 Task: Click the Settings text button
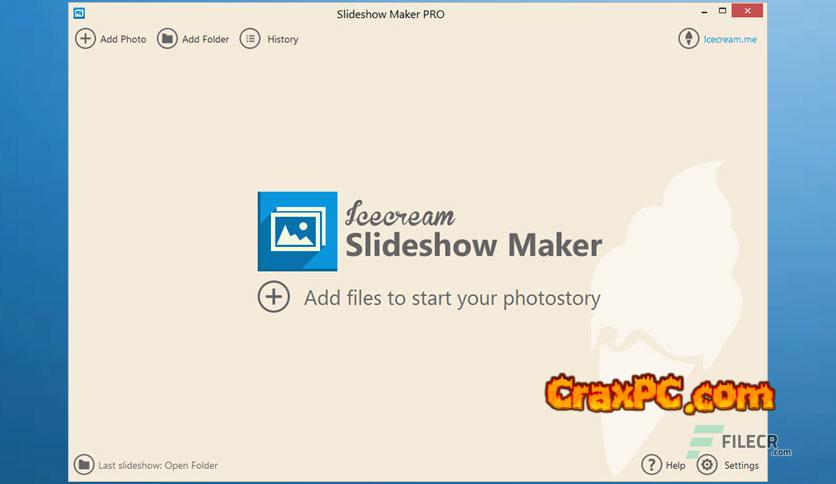pyautogui.click(x=741, y=465)
